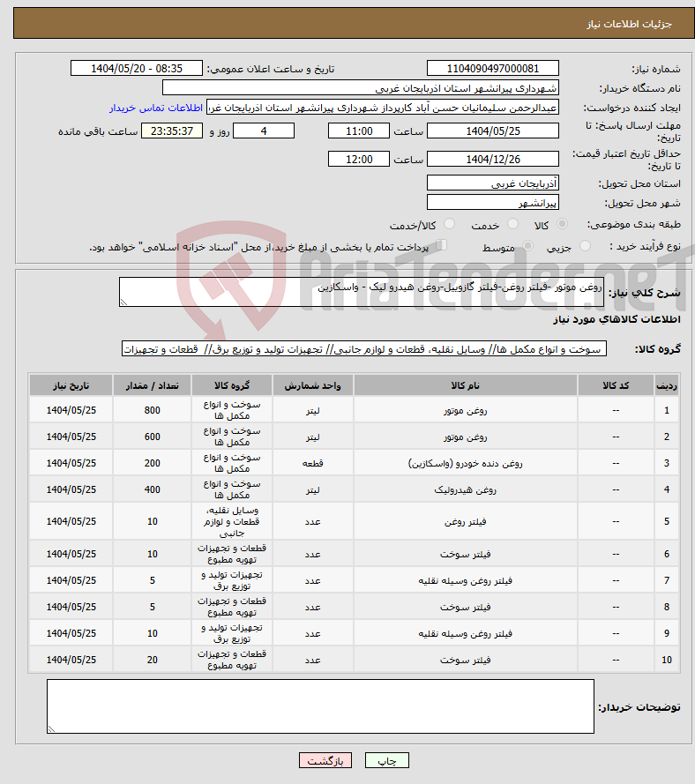This screenshot has height=784, width=695.
Task: Click the delivery city field پیرانشهر
Action: pyautogui.click(x=493, y=202)
